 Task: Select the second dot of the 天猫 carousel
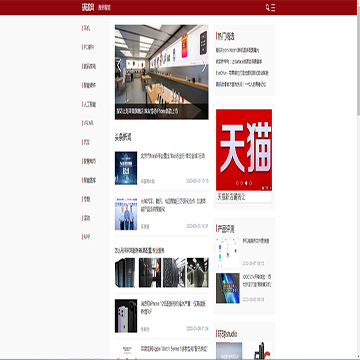click(242, 183)
